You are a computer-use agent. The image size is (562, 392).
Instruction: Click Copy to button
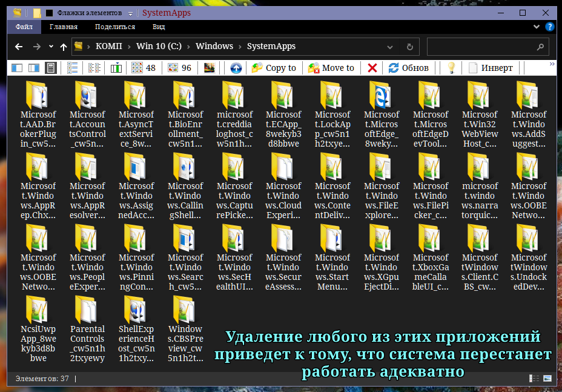274,68
